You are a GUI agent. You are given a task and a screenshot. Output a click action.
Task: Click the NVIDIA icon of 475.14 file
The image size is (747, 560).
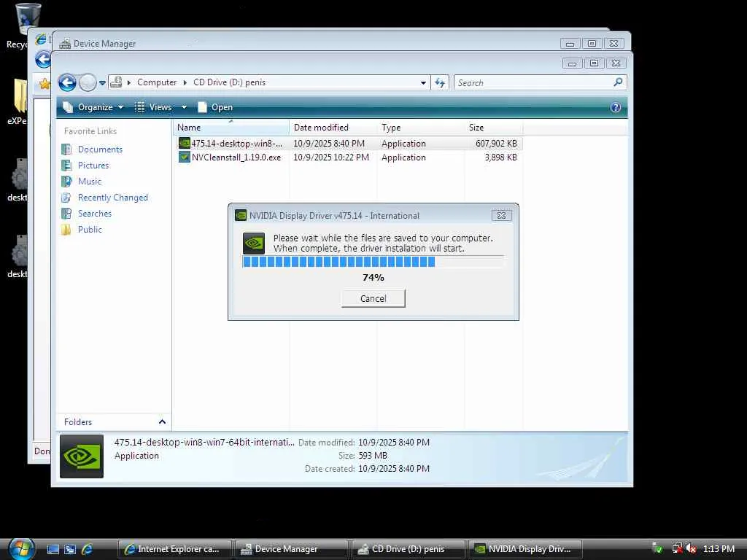click(x=184, y=143)
